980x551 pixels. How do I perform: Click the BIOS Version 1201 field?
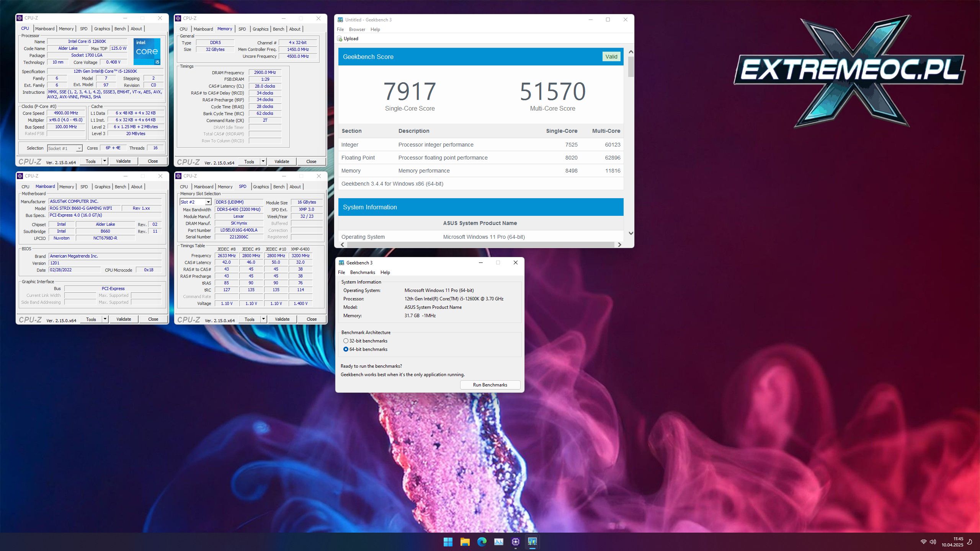click(x=105, y=263)
